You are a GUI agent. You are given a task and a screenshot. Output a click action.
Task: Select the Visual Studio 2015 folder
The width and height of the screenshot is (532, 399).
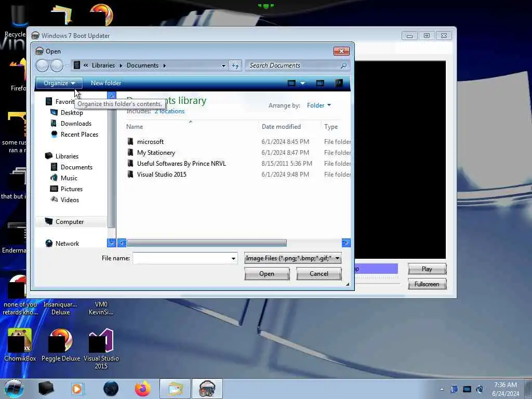click(x=162, y=175)
